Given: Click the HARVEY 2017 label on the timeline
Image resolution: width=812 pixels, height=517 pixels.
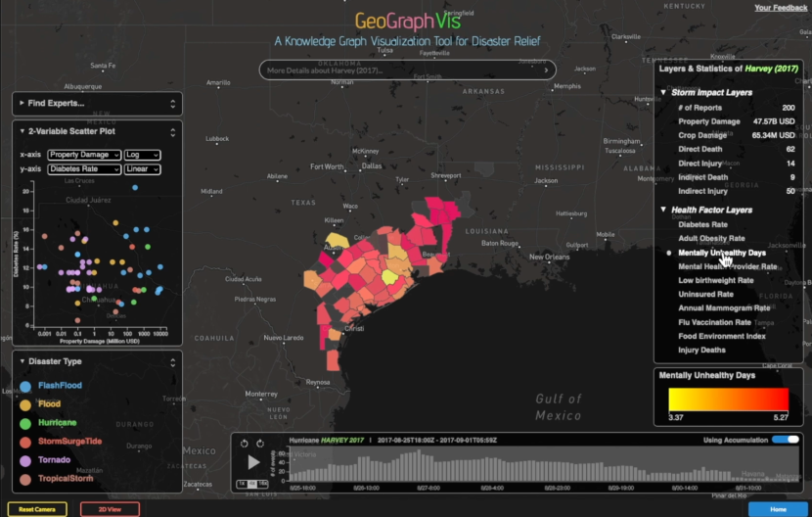Looking at the screenshot, I should click(342, 441).
